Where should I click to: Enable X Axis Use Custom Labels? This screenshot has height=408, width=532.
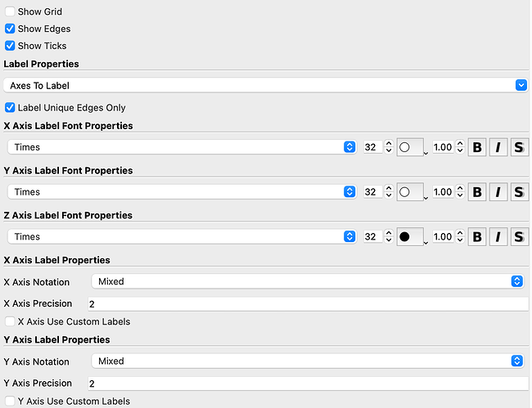[x=11, y=322]
